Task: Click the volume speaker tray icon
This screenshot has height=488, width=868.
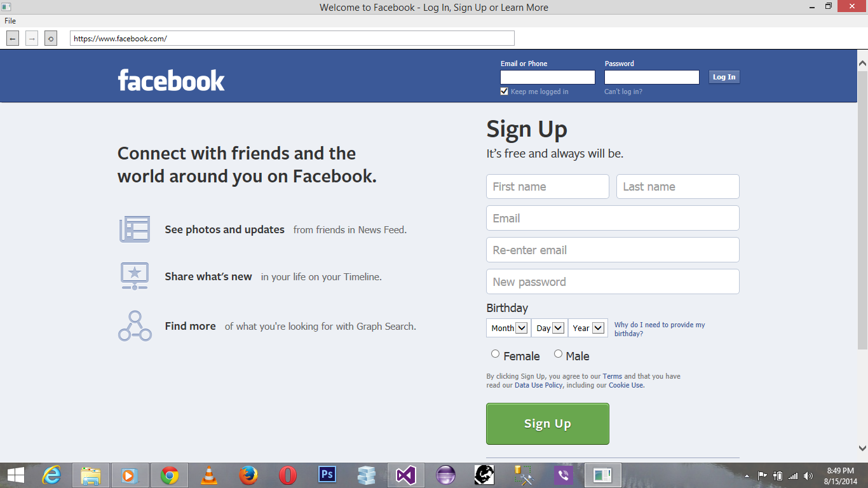Action: 808,475
